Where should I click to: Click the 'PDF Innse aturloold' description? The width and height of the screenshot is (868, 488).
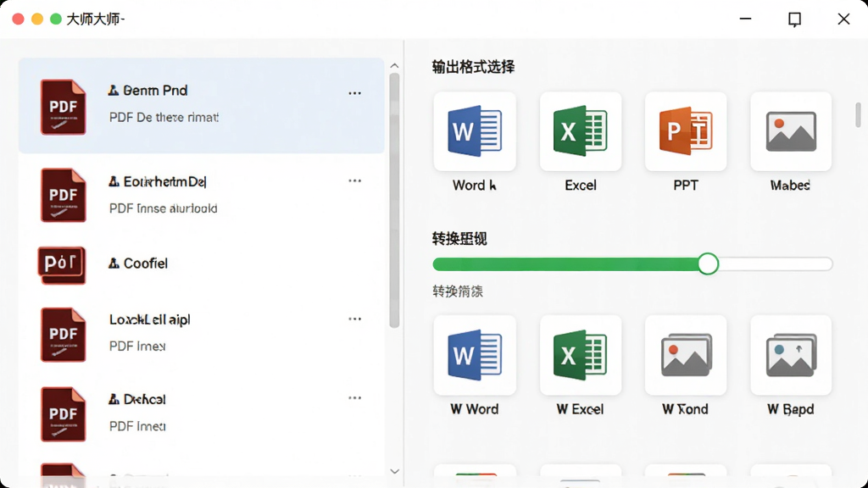pos(164,208)
